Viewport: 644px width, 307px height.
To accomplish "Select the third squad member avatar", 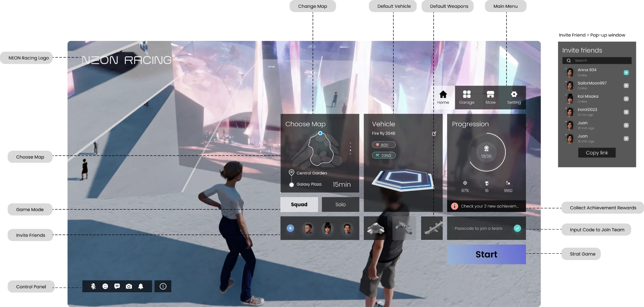I will (x=347, y=228).
